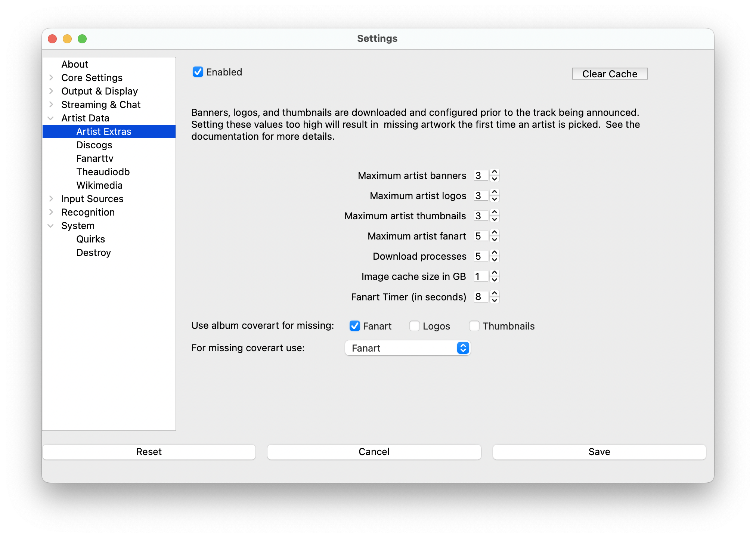
Task: Expand Core Settings tree arrow
Action: [51, 78]
